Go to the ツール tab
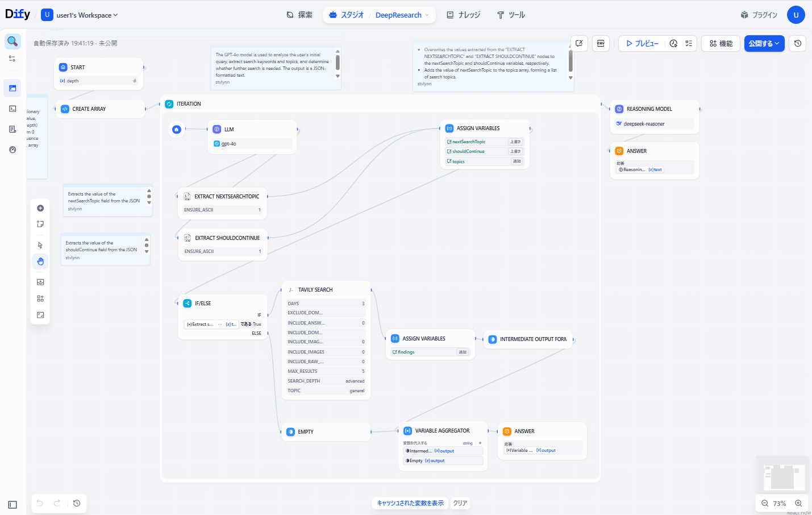 point(511,15)
